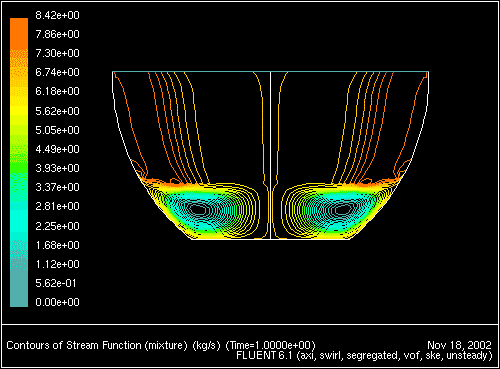
Task: Click the 6.18e+00 legend label
Action: pos(57,91)
